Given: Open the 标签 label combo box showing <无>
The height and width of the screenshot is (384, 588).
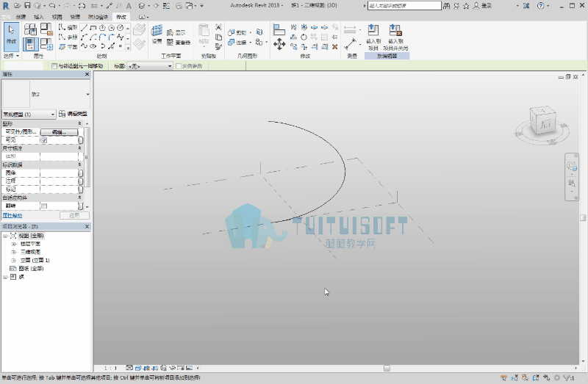Looking at the screenshot, I should (150, 66).
